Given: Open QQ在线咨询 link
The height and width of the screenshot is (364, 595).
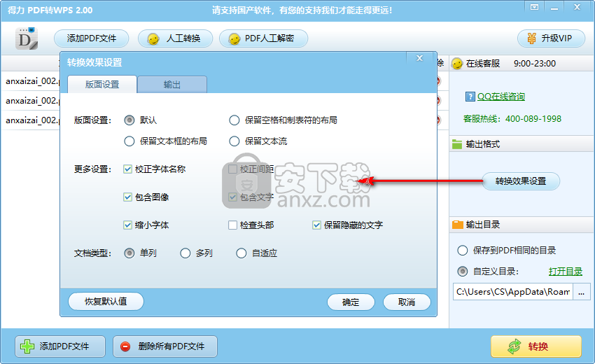Looking at the screenshot, I should pos(501,97).
